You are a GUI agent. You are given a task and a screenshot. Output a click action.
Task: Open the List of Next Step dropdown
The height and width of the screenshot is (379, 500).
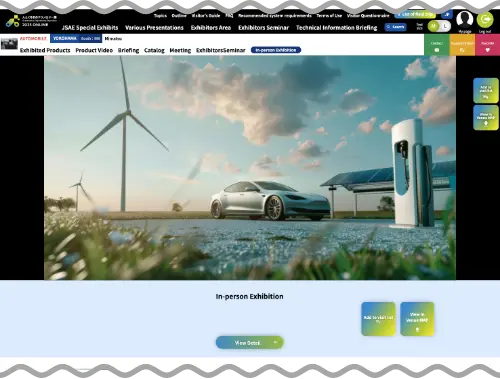(415, 15)
